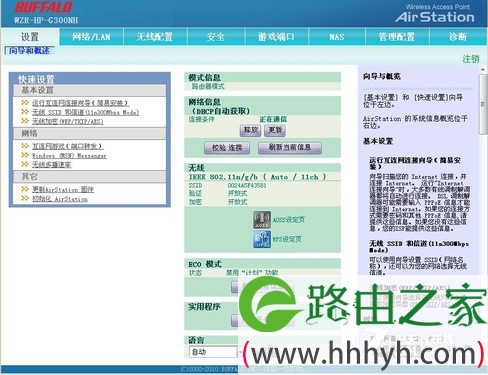
Task: Click the arrow icon beside 无线加密 link
Action: [25, 121]
